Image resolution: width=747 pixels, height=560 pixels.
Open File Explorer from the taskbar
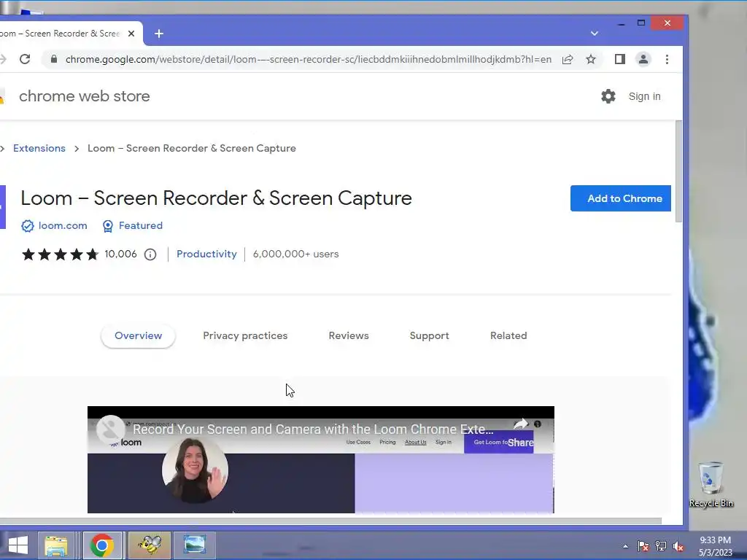[x=56, y=545]
